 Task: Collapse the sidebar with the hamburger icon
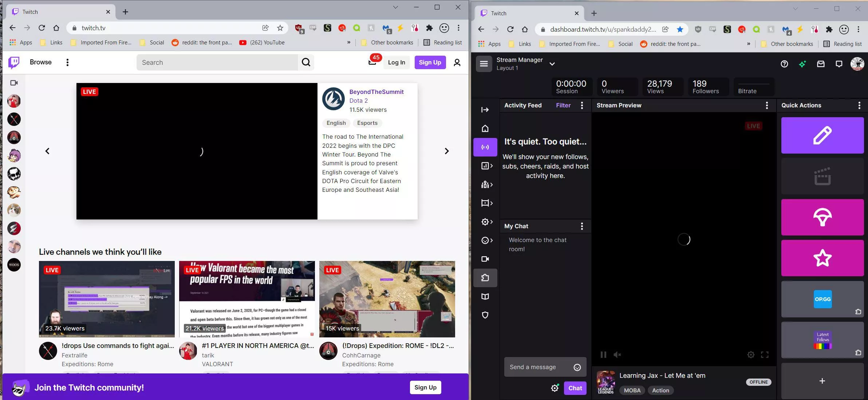484,64
